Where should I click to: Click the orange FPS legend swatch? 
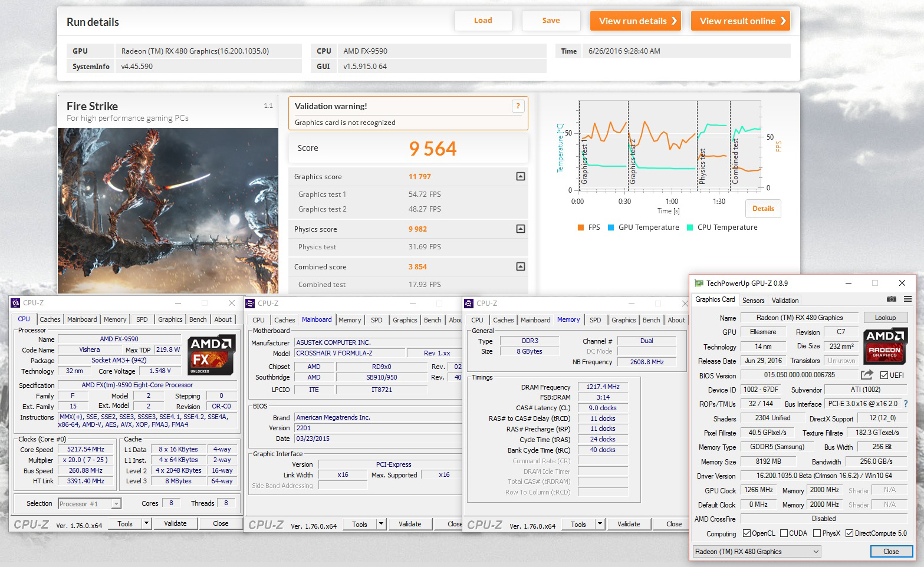tap(581, 228)
